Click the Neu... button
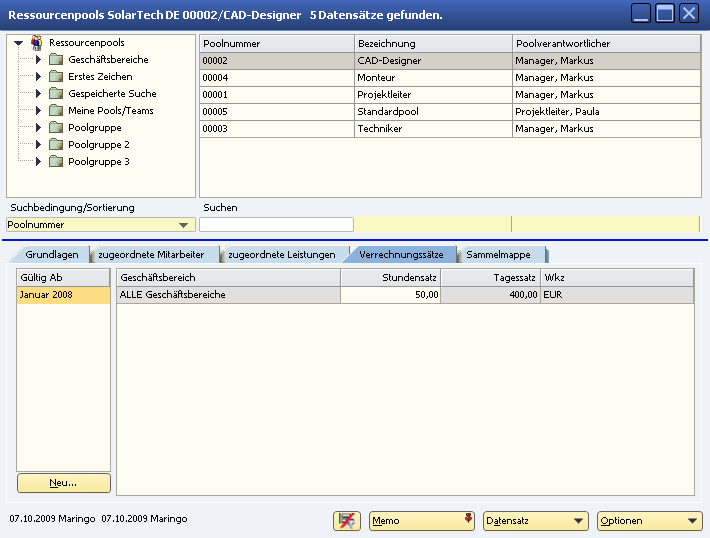The image size is (710, 538). tap(63, 483)
